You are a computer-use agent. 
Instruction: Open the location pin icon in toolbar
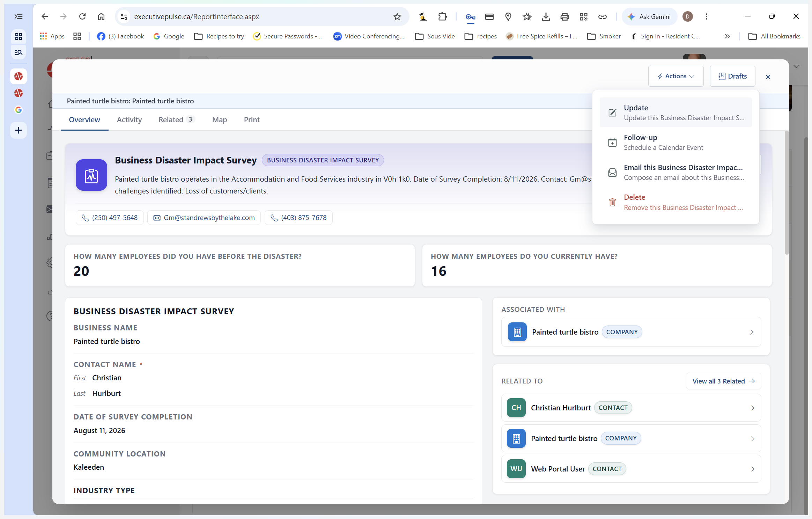[x=508, y=16]
